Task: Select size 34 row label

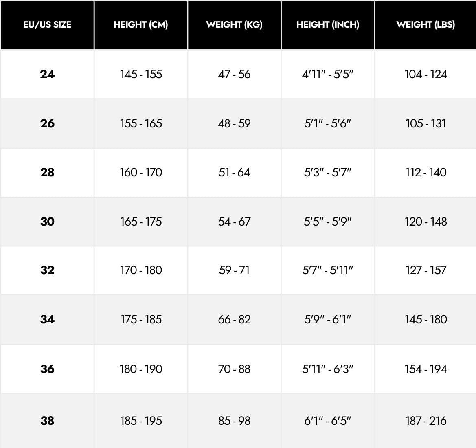Action: click(x=47, y=319)
